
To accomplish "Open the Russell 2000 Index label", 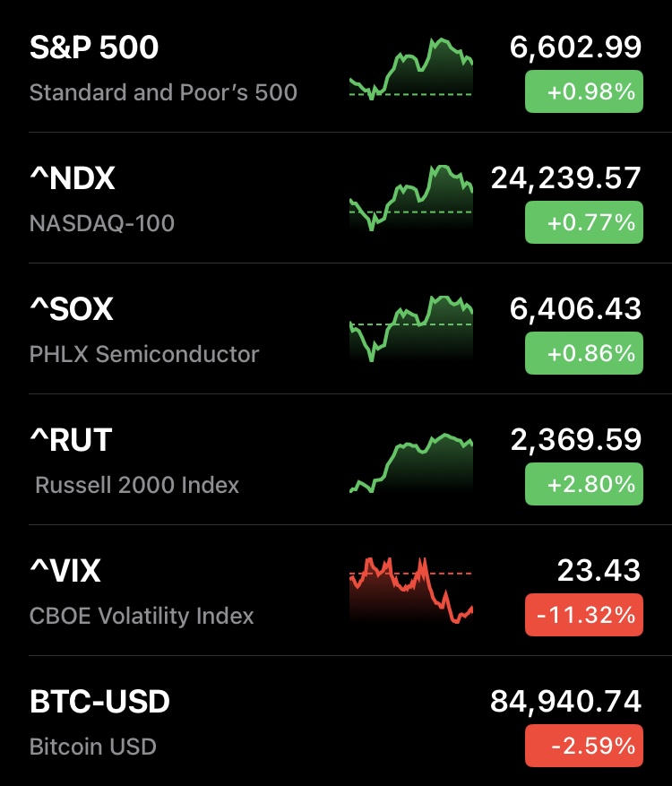I will pyautogui.click(x=137, y=485).
